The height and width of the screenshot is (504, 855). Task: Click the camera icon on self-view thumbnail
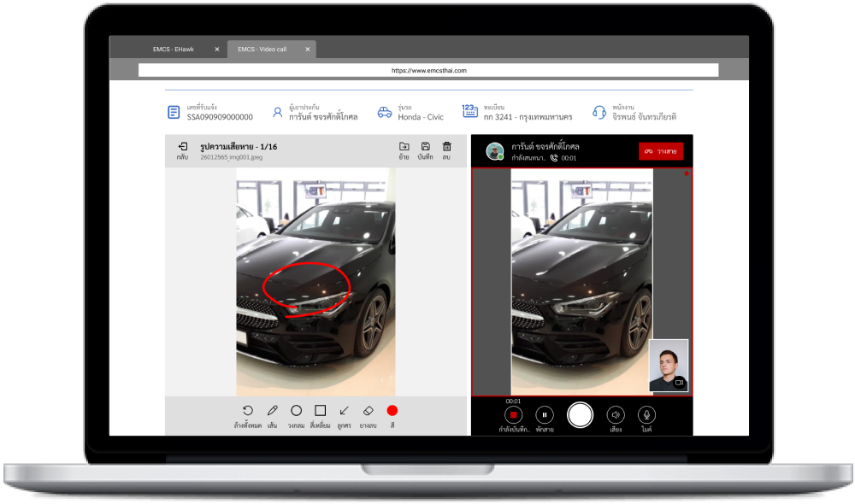click(680, 383)
